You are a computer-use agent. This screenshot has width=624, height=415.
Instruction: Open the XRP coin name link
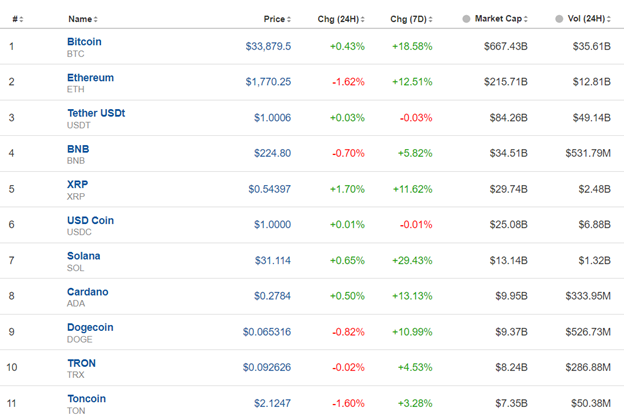pyautogui.click(x=78, y=184)
